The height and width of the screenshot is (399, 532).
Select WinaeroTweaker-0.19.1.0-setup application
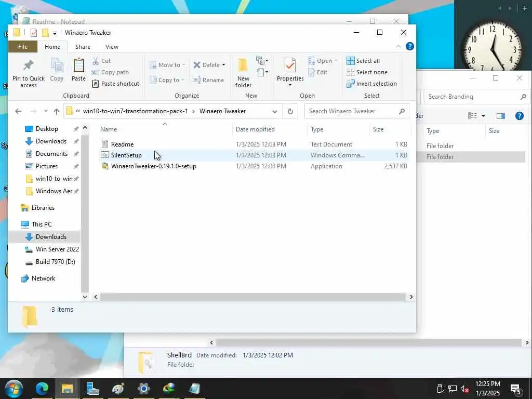click(255, 166)
